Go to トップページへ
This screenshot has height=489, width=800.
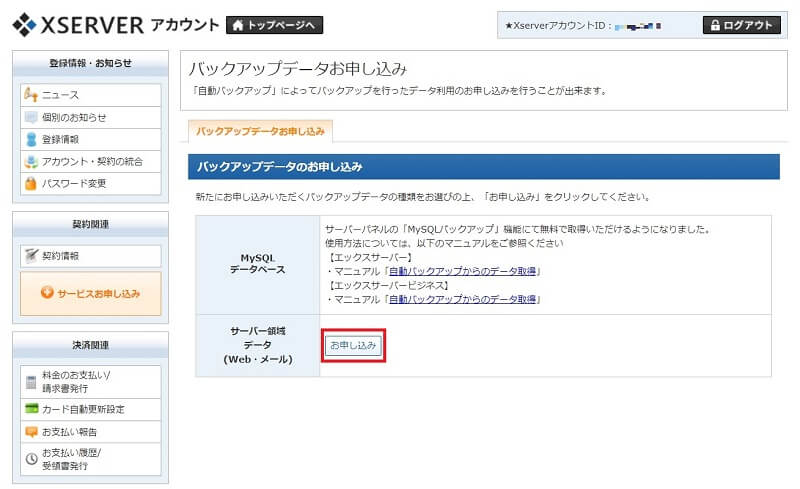[x=274, y=25]
